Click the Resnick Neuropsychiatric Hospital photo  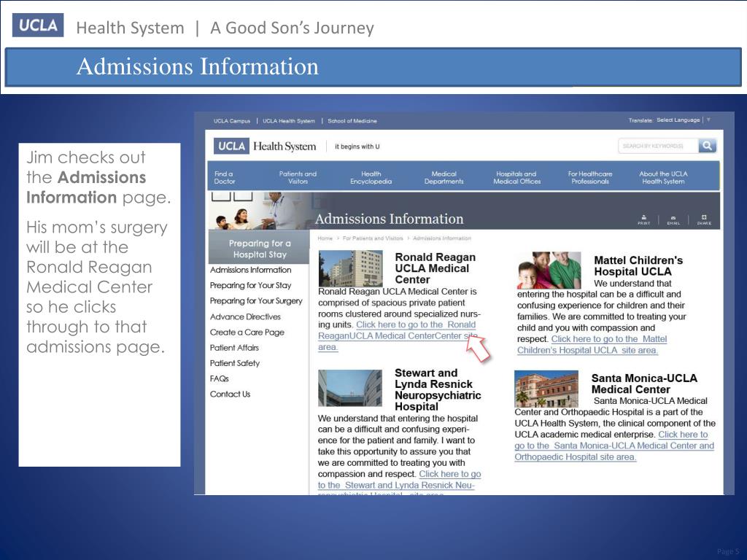tap(350, 388)
